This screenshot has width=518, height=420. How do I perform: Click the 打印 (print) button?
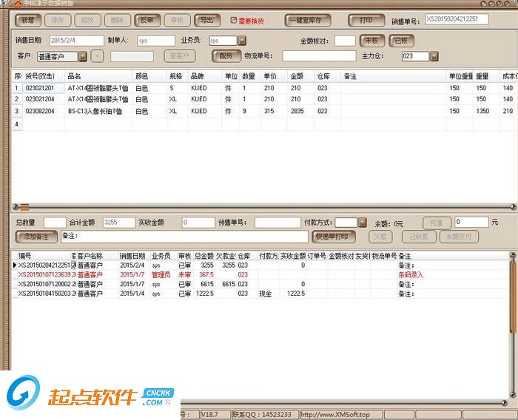pos(366,21)
